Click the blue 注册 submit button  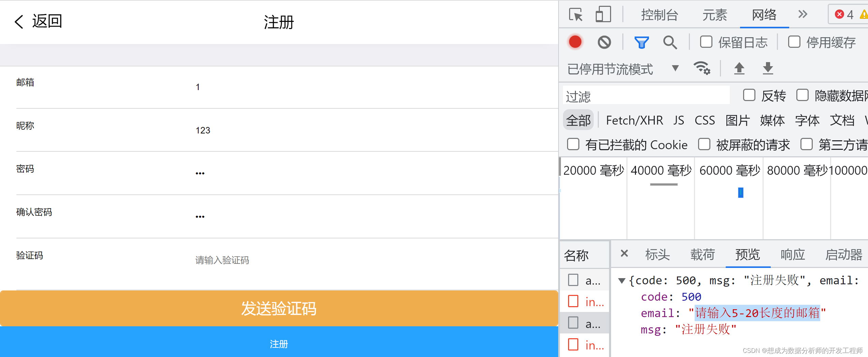279,342
